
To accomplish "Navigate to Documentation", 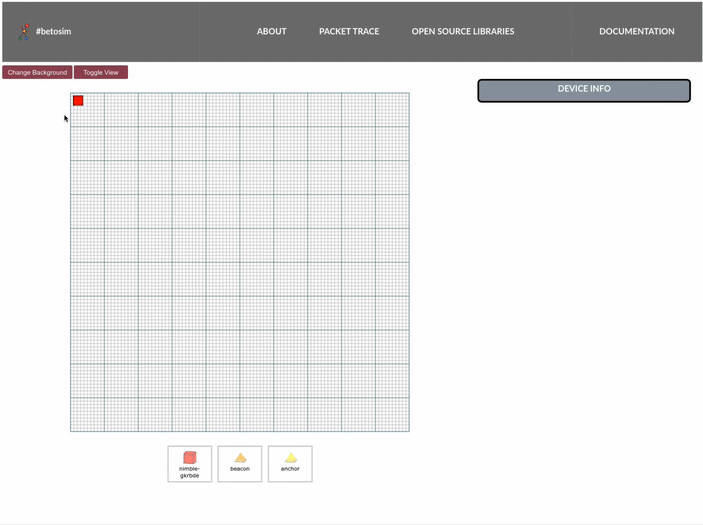I will tap(636, 31).
